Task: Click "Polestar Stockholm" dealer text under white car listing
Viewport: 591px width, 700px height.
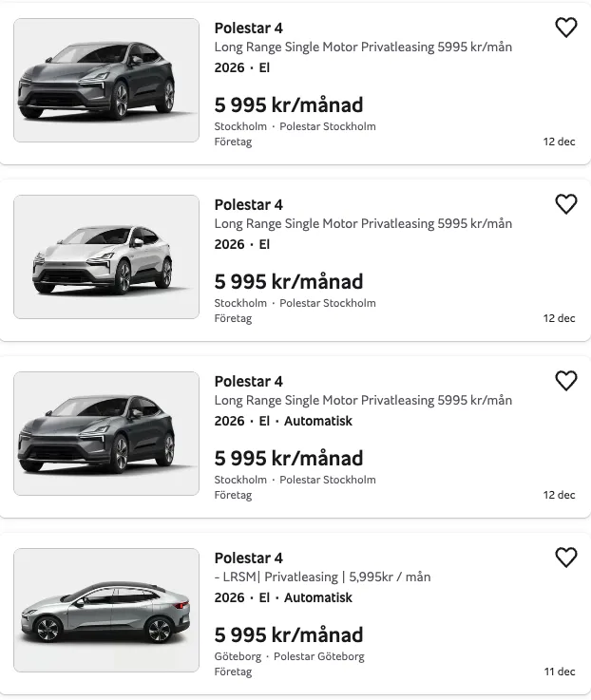Action: [x=328, y=303]
